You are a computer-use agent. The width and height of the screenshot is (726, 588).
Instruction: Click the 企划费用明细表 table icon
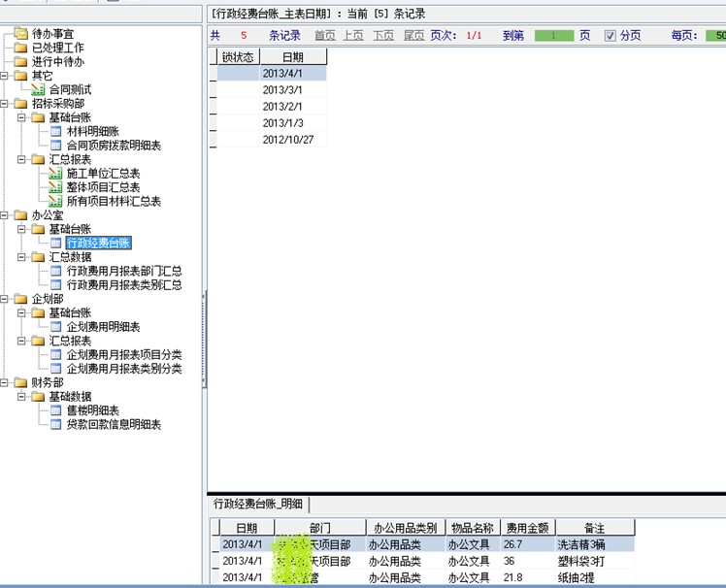55,327
